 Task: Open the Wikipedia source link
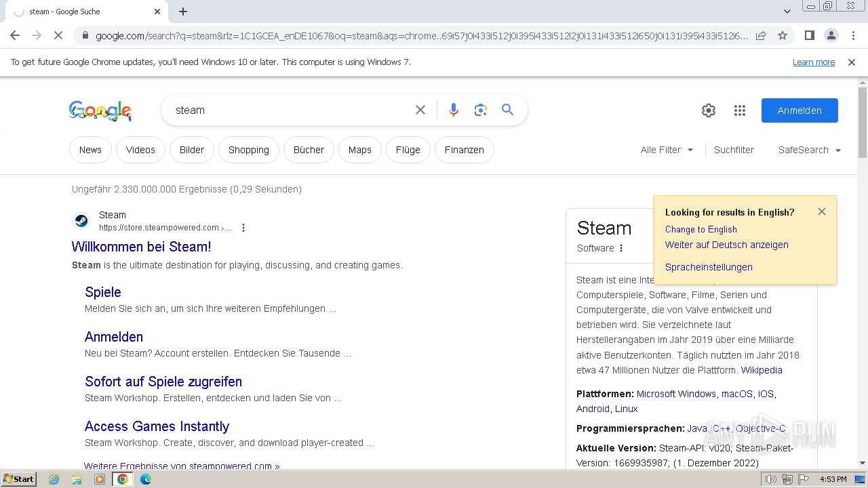pos(762,370)
